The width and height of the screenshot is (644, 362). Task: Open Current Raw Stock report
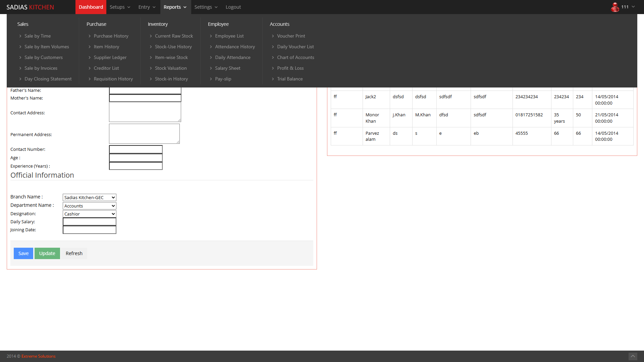tap(174, 36)
